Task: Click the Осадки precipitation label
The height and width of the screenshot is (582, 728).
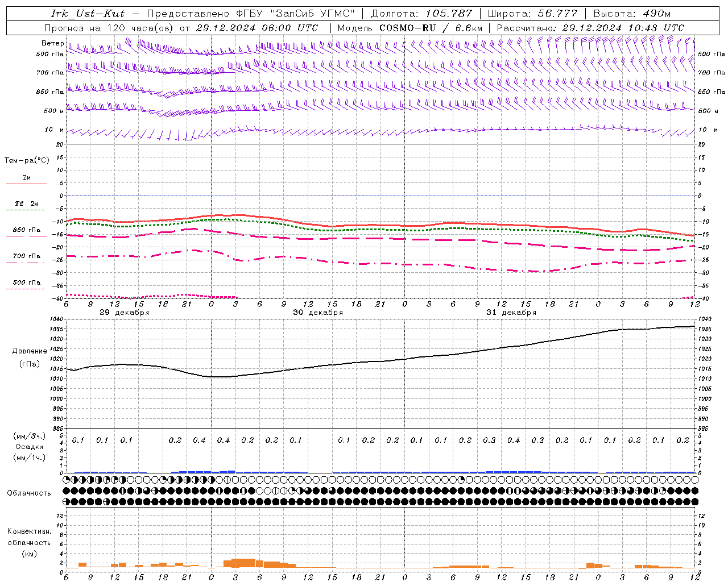Action: tap(30, 447)
